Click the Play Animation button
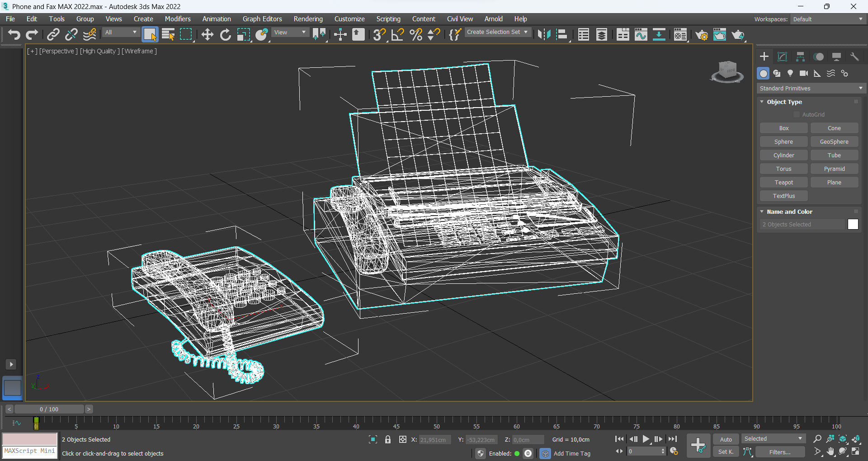The height and width of the screenshot is (461, 868). 646,439
